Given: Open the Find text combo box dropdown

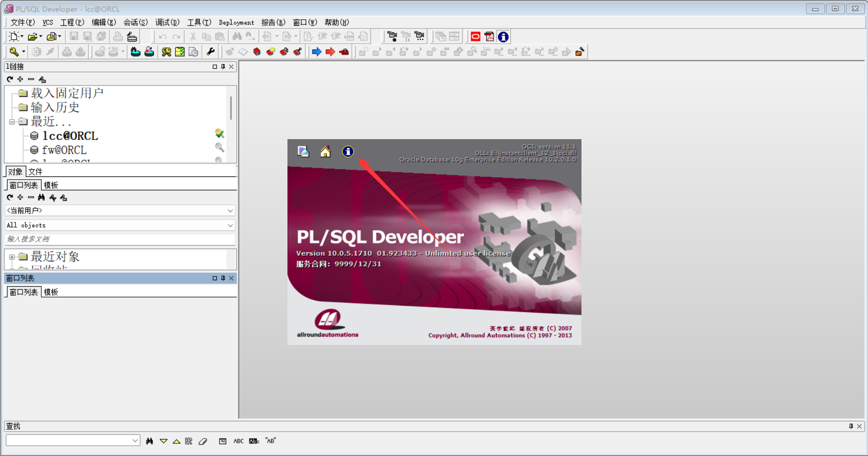Looking at the screenshot, I should [x=135, y=440].
